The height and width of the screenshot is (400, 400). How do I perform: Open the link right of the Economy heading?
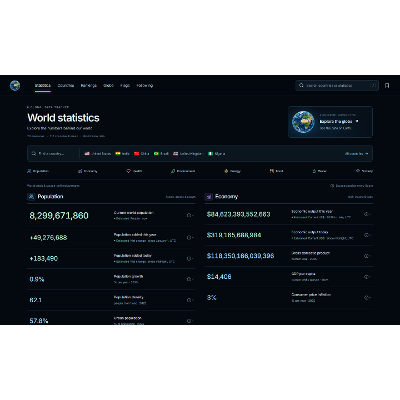pyautogui.click(x=360, y=197)
